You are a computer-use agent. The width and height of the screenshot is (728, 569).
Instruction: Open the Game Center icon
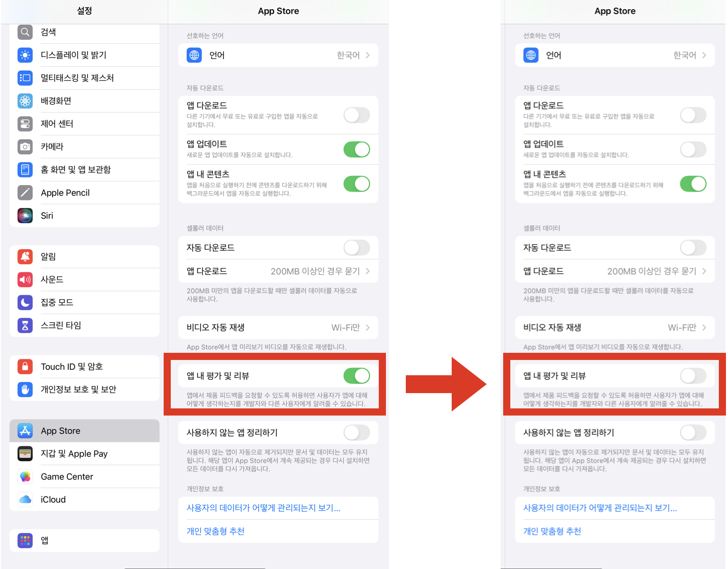[25, 477]
